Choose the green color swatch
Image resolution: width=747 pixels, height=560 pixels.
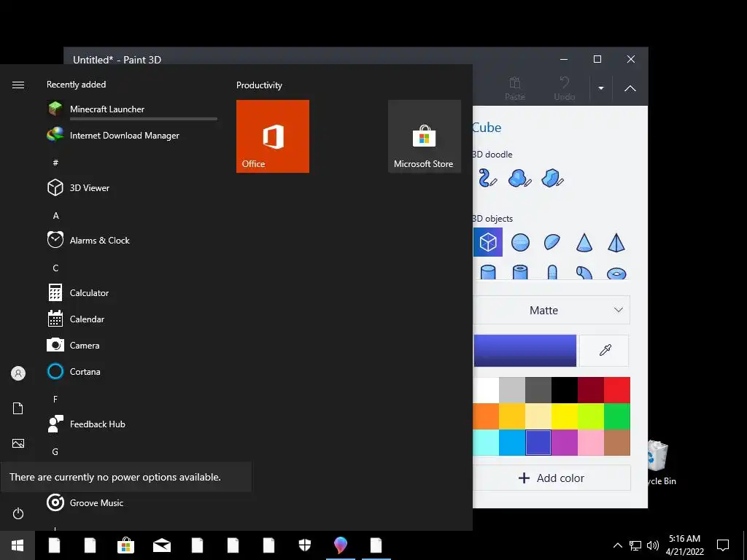tap(617, 416)
